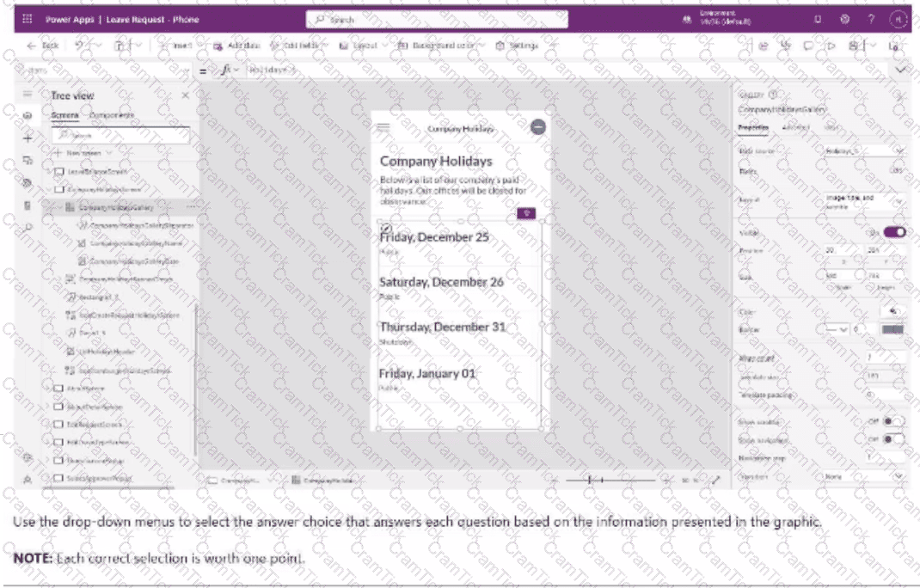Collapse left rail with hamburger icon
This screenshot has width=920, height=588.
pos(27,94)
